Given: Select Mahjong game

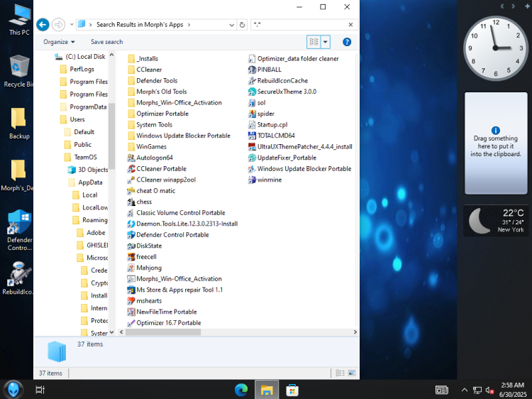Looking at the screenshot, I should [x=145, y=268].
